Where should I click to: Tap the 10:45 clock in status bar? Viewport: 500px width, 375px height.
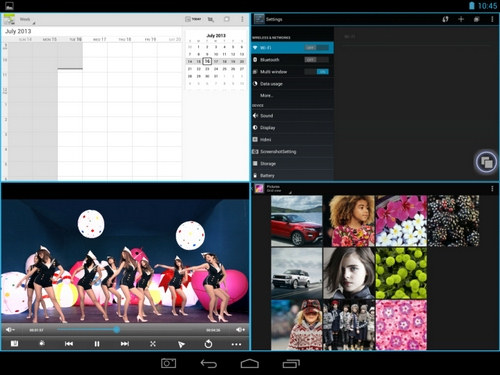click(x=487, y=6)
